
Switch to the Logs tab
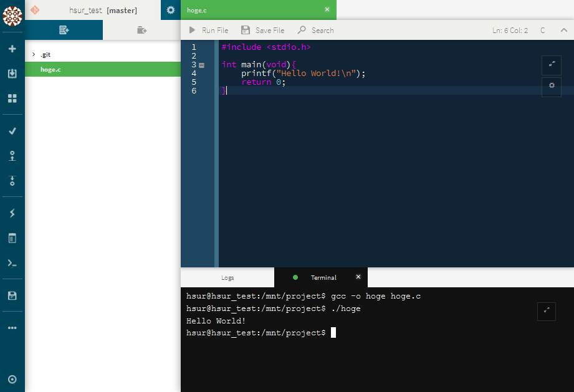[x=227, y=277]
